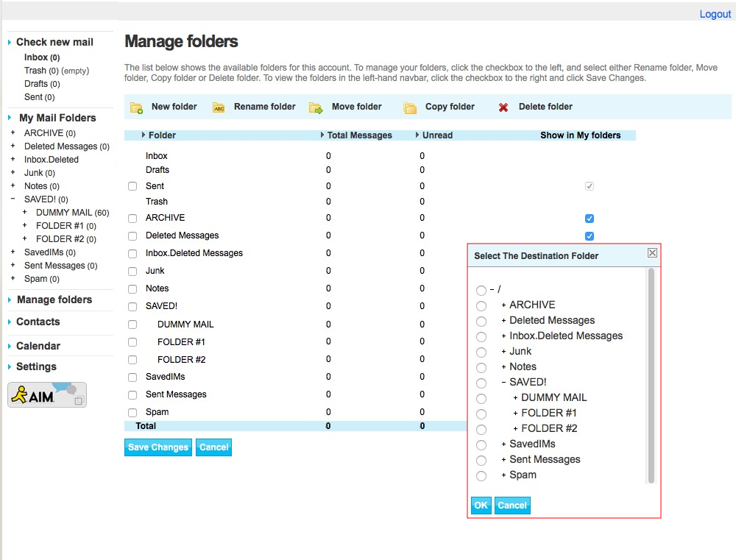Click the red Delete folder icon
The image size is (736, 560).
tap(503, 106)
